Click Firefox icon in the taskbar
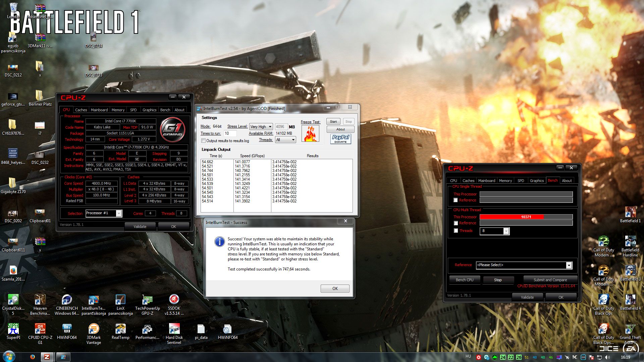Image resolution: width=644 pixels, height=362 pixels. [x=33, y=357]
